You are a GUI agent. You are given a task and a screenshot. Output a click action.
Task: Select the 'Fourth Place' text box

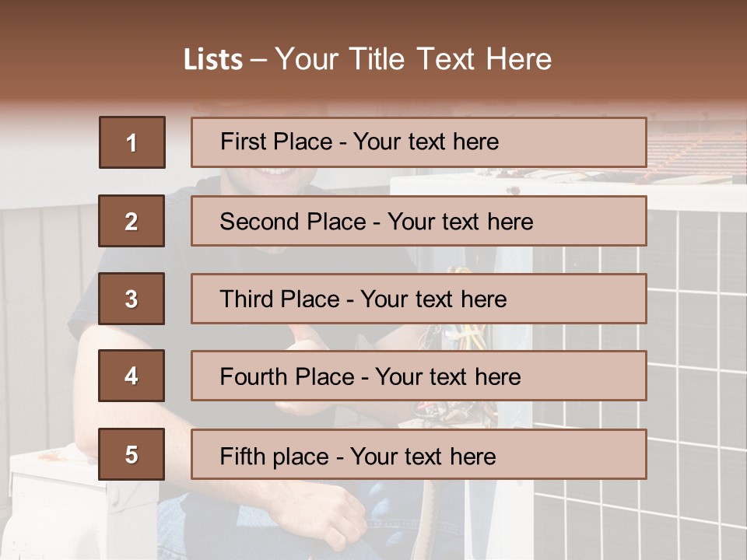pyautogui.click(x=419, y=376)
